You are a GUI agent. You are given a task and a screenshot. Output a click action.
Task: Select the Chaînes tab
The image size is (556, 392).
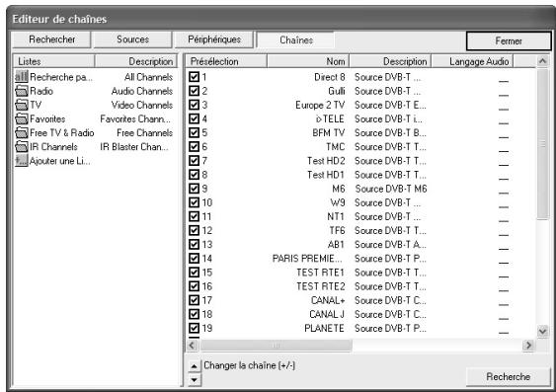pos(295,39)
